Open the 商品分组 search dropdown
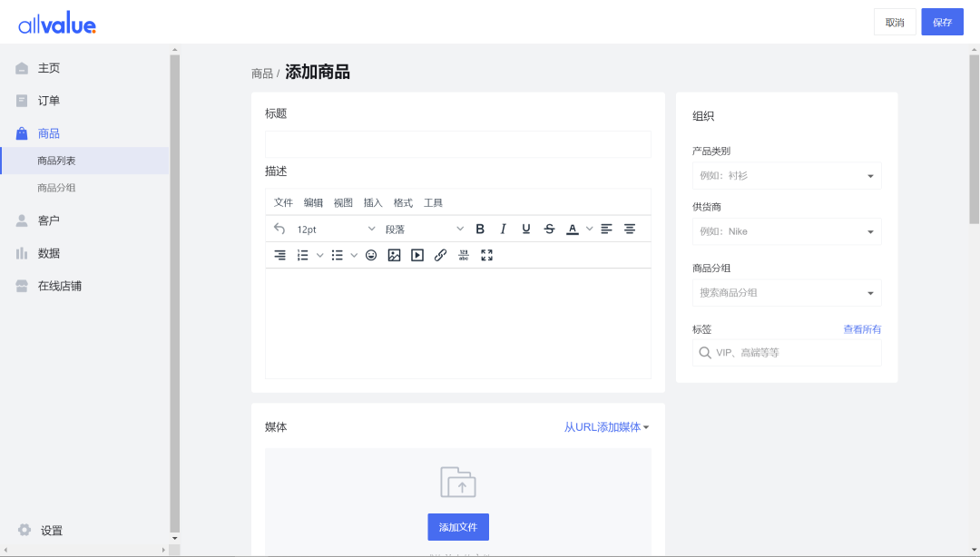This screenshot has height=557, width=980. 787,293
